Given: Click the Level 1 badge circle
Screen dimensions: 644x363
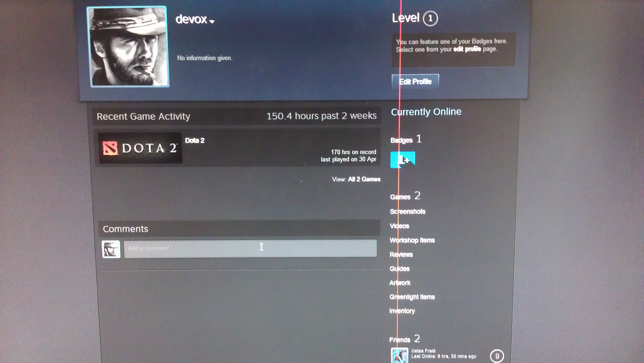Looking at the screenshot, I should tap(430, 18).
